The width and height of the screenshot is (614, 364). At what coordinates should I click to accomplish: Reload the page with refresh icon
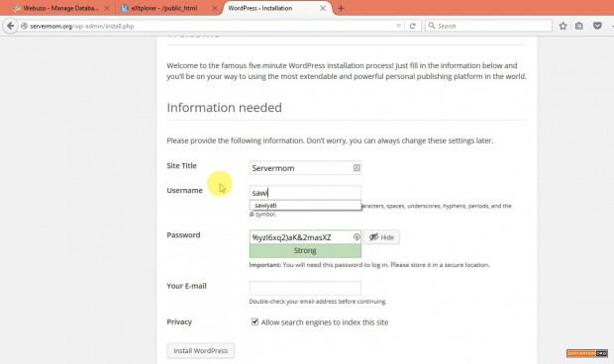412,26
